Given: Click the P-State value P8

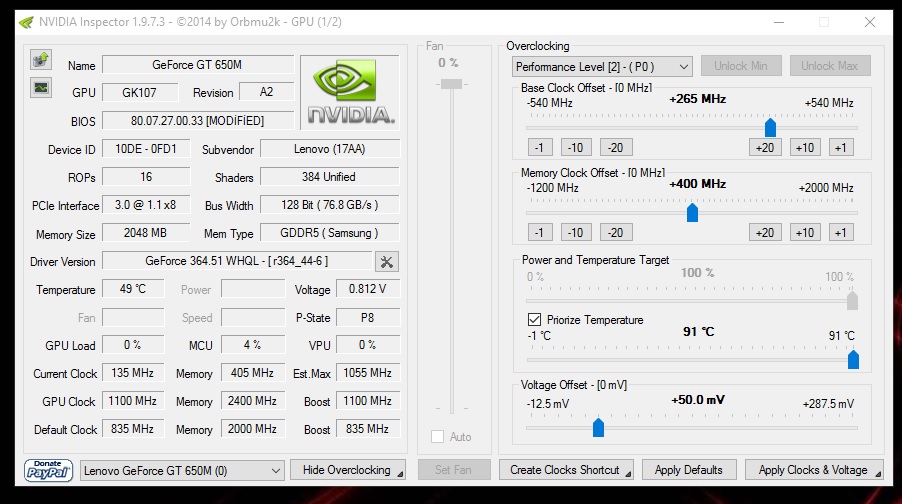Looking at the screenshot, I should [368, 317].
